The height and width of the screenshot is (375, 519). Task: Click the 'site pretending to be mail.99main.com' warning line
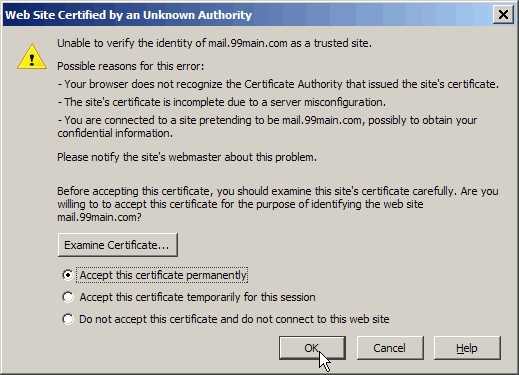(x=267, y=126)
